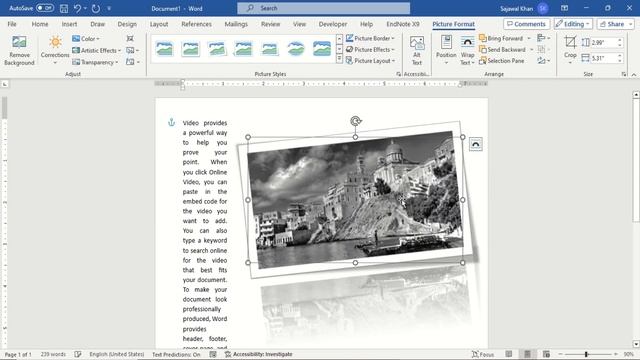Click the Focus mode icon
Viewport: 640px width, 360px height.
pos(475,354)
